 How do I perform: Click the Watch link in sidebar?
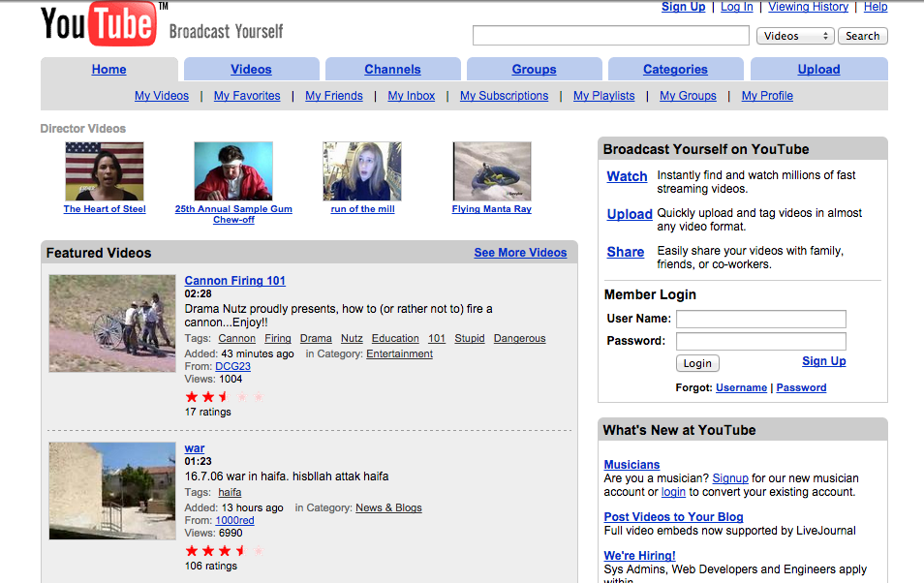pos(627,176)
